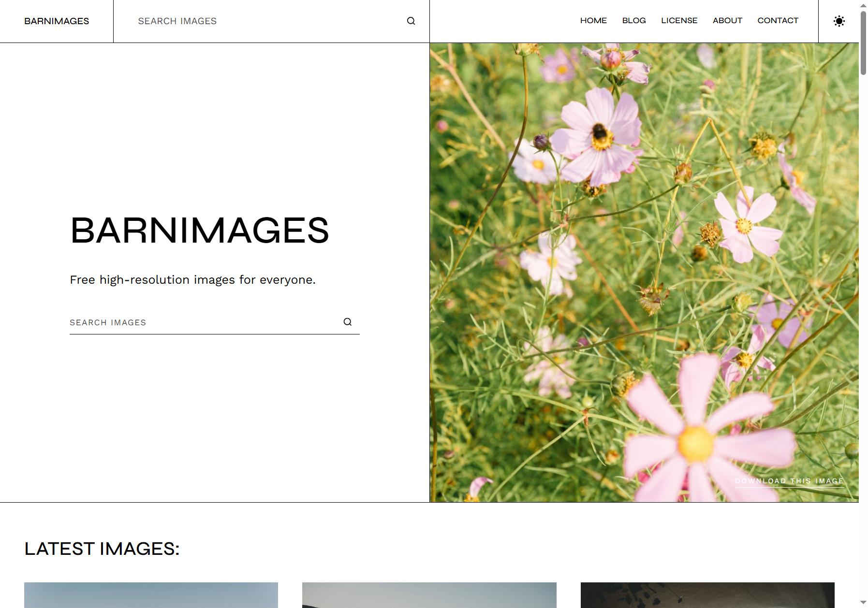
Task: Click the scrollbar down arrow
Action: click(x=863, y=603)
